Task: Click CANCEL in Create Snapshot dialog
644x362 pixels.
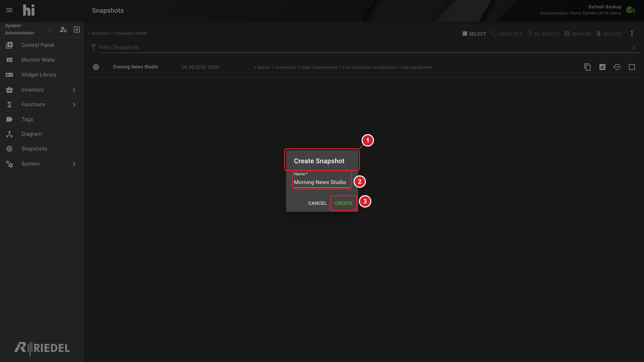Action: click(x=317, y=203)
